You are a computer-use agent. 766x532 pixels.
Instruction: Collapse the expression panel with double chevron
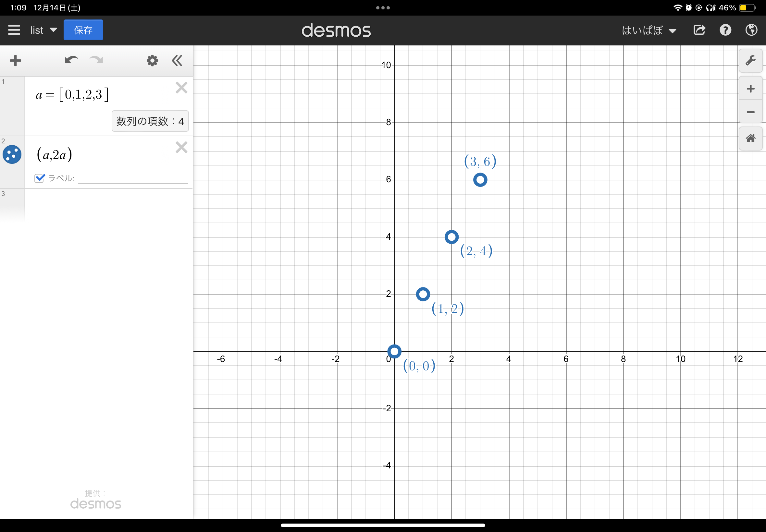[177, 60]
